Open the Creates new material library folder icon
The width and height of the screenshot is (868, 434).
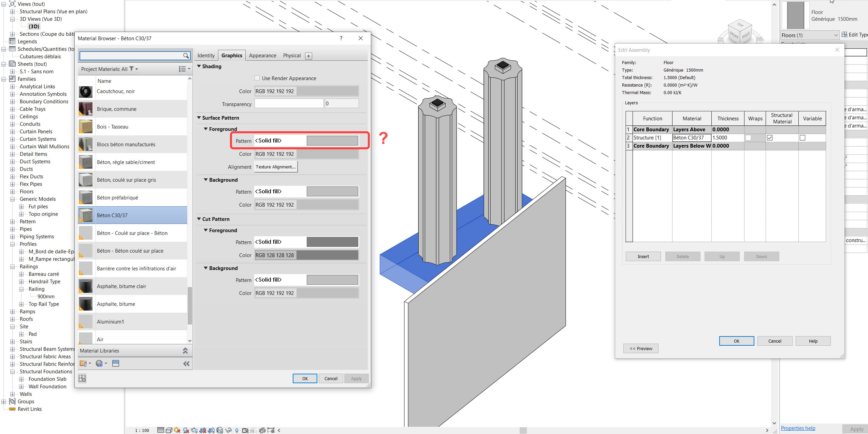pyautogui.click(x=83, y=363)
